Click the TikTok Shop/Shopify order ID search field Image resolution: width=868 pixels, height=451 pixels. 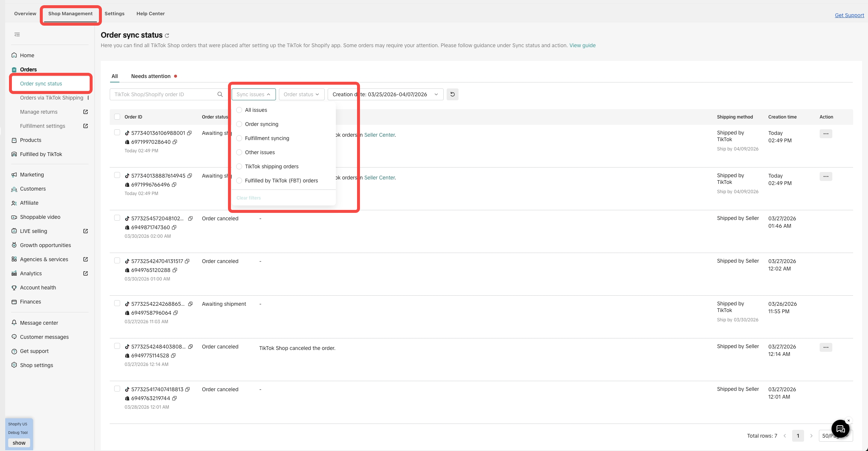click(x=168, y=94)
